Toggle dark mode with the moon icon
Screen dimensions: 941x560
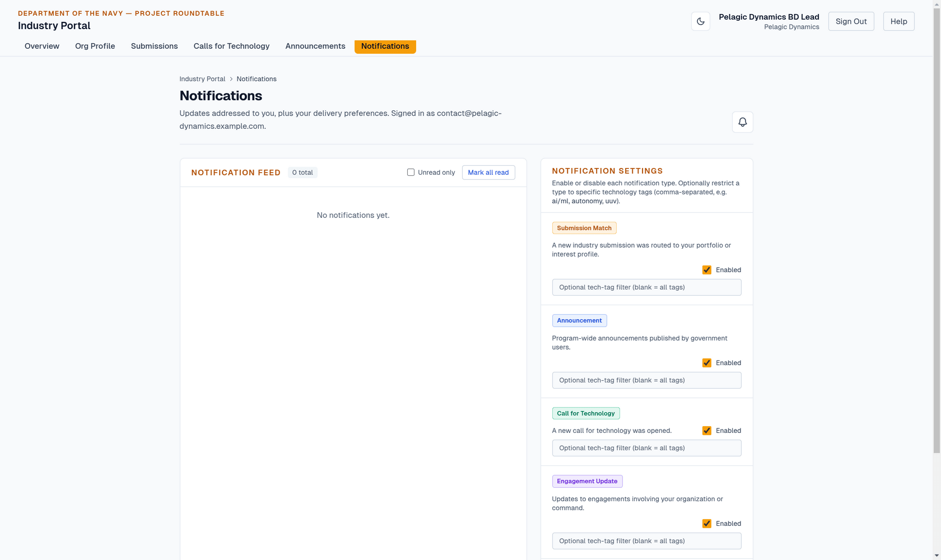(x=701, y=21)
